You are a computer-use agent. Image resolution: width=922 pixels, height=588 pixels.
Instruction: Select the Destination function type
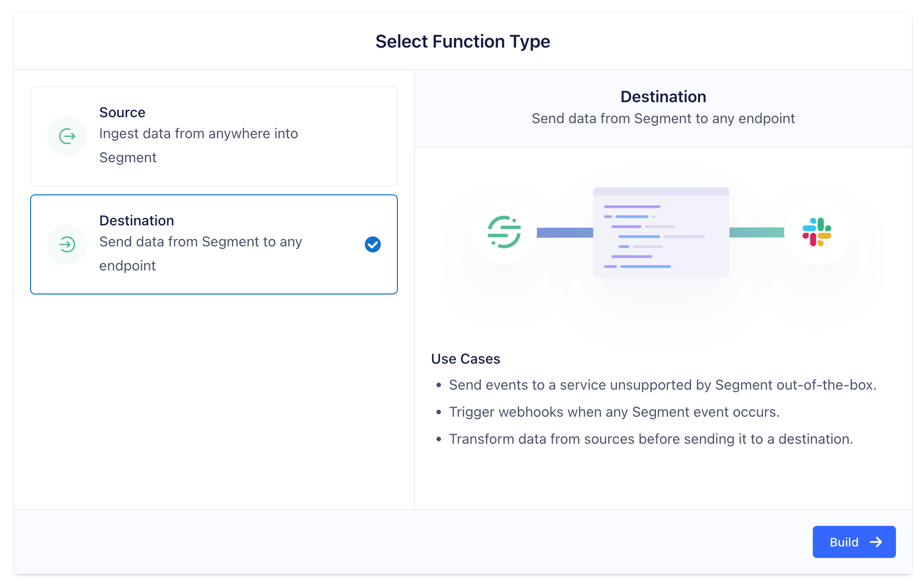[213, 244]
